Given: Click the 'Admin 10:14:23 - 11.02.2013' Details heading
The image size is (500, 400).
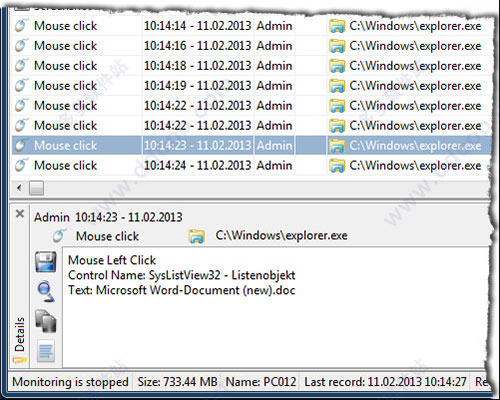Looking at the screenshot, I should click(x=108, y=217).
